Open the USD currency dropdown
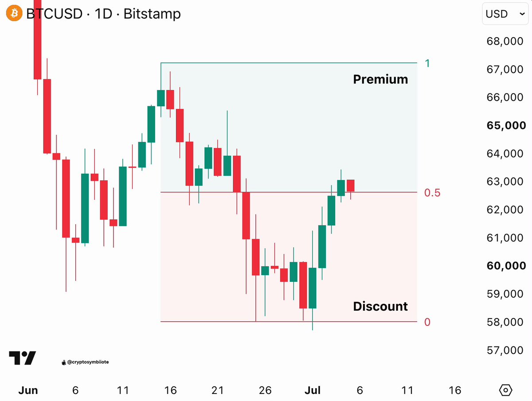 point(505,14)
